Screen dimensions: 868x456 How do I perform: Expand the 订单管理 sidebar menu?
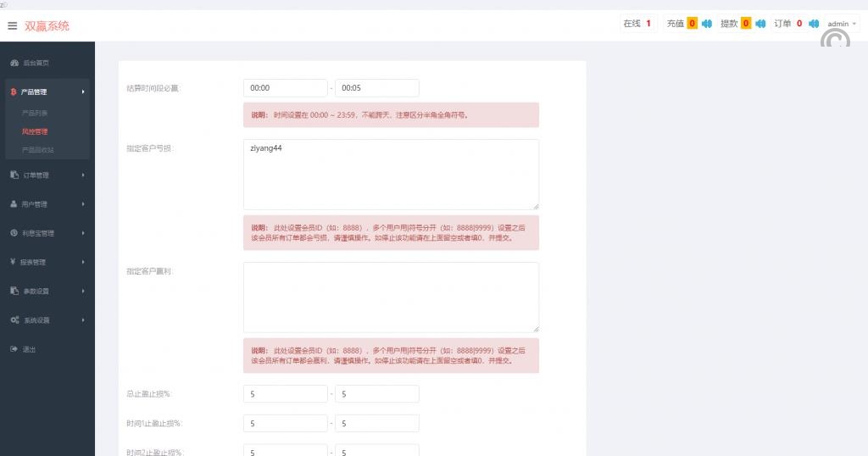[47, 175]
